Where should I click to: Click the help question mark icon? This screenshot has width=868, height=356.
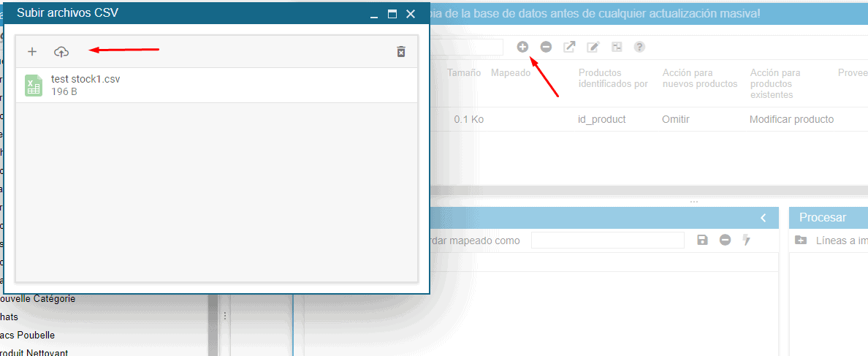click(x=639, y=47)
